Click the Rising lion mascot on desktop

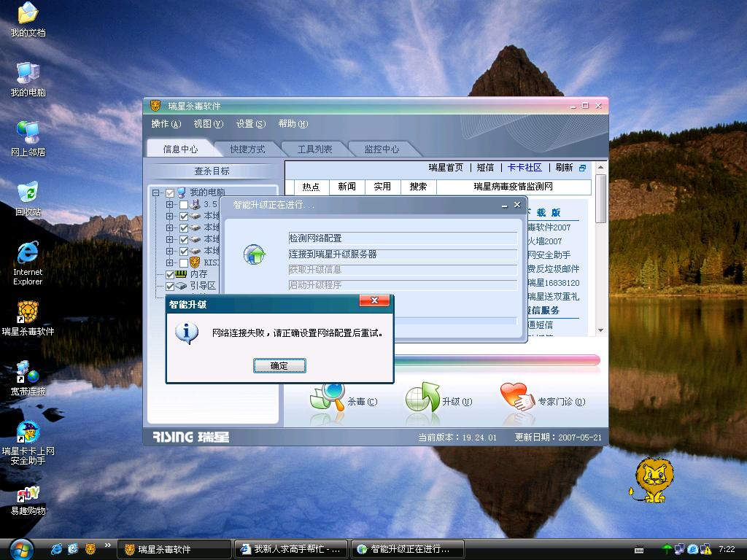[x=652, y=481]
